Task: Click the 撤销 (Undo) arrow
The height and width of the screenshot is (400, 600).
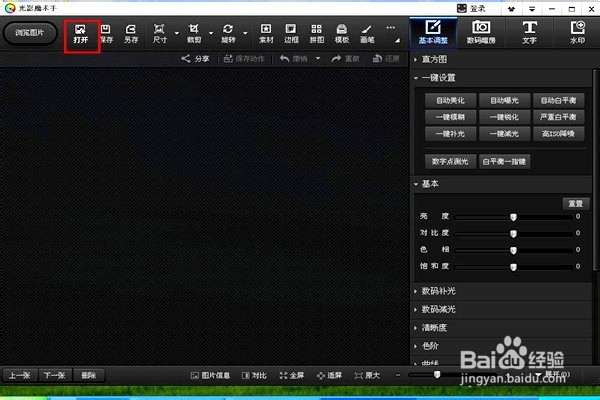Action: pyautogui.click(x=293, y=59)
